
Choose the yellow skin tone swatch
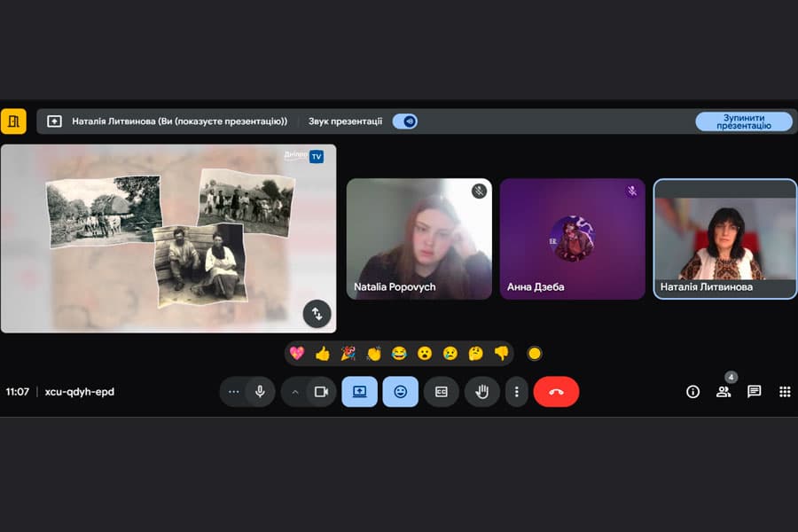click(x=535, y=353)
